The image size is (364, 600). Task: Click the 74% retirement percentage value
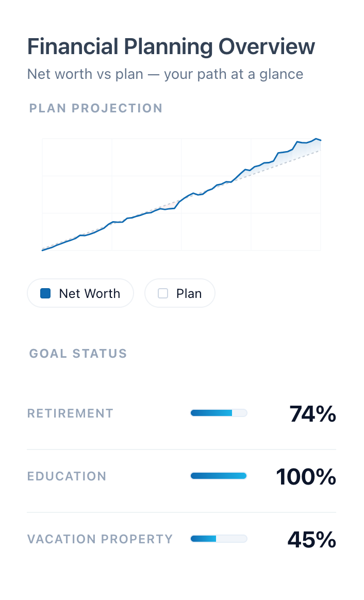312,414
